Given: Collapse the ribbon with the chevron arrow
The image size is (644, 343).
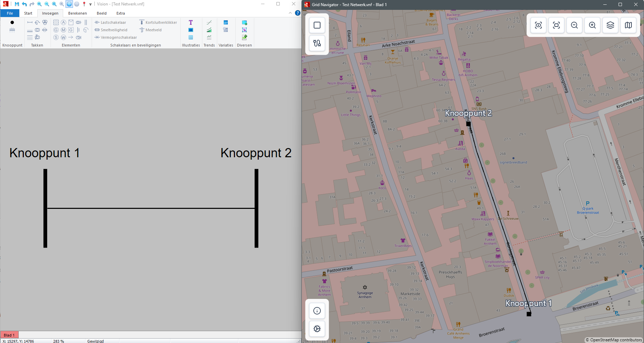Looking at the screenshot, I should [290, 13].
